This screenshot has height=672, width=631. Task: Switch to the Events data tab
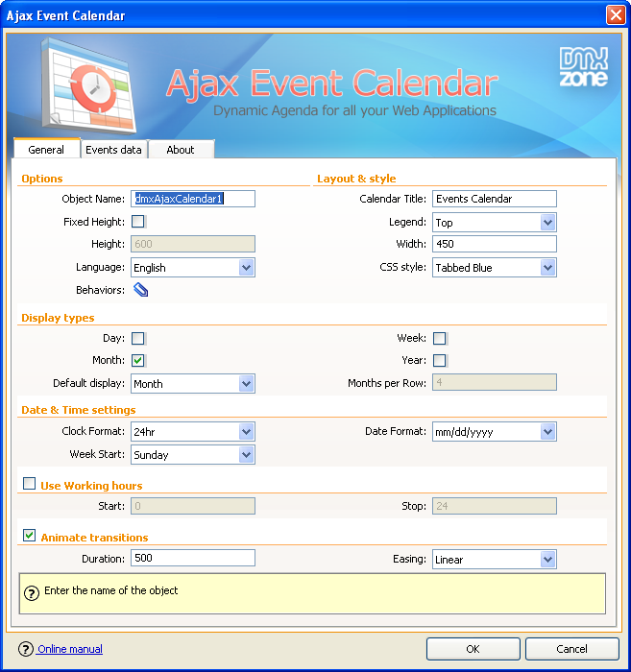click(x=113, y=150)
